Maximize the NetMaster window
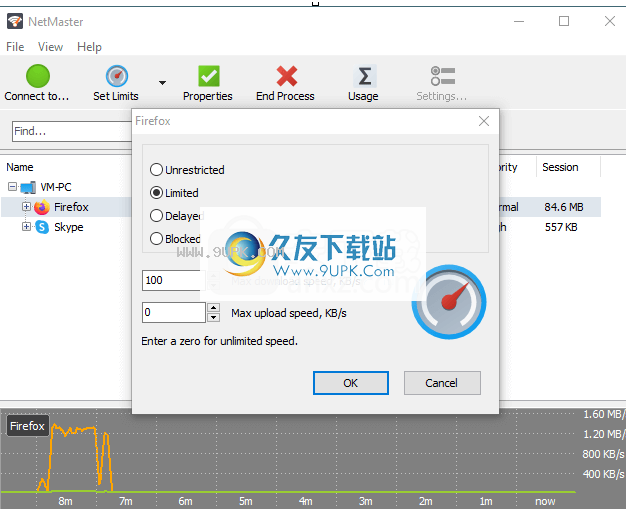 pos(564,21)
